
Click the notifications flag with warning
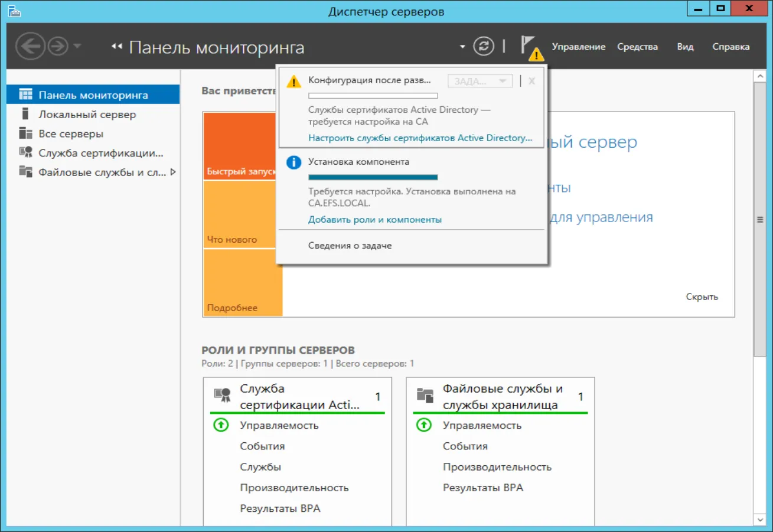[531, 48]
